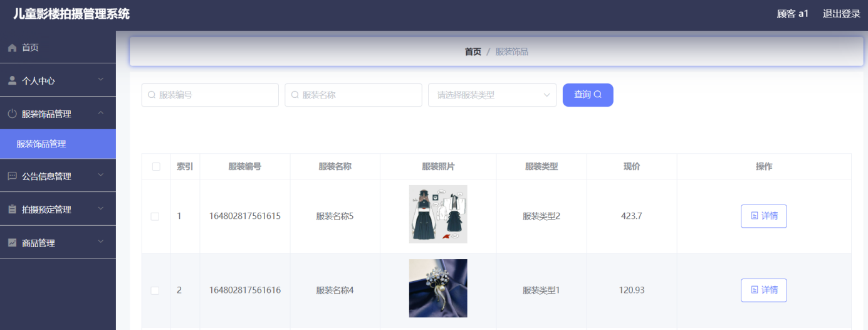This screenshot has width=868, height=330.
Task: Open the 请选择服装类型 dropdown
Action: point(492,95)
